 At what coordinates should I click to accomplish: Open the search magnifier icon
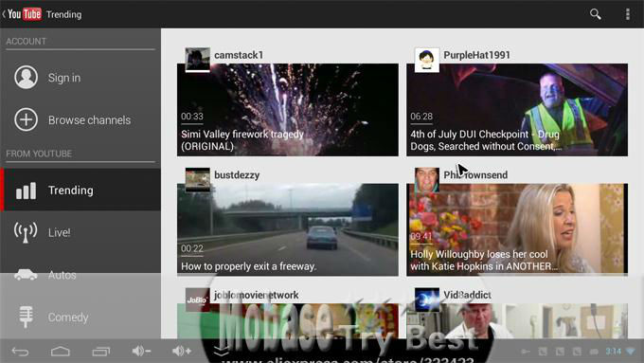click(595, 14)
